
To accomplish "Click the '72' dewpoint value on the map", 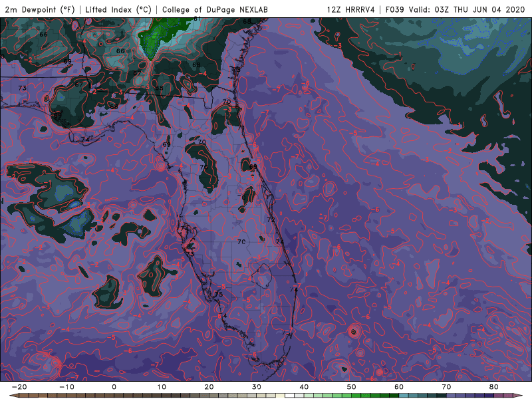I will pyautogui.click(x=271, y=220).
